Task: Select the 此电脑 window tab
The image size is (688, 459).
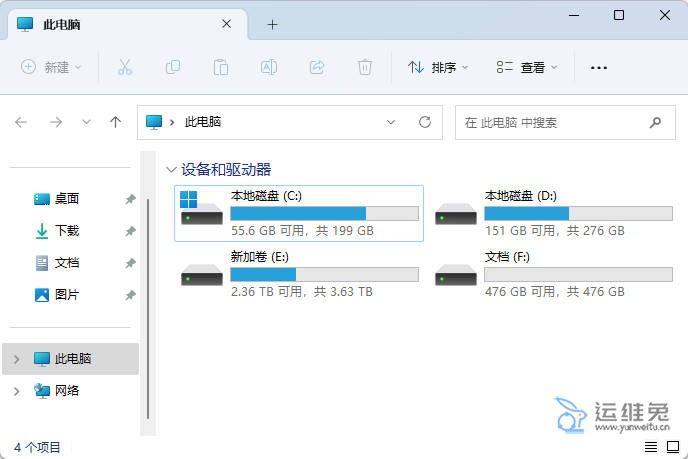Action: (x=120, y=24)
